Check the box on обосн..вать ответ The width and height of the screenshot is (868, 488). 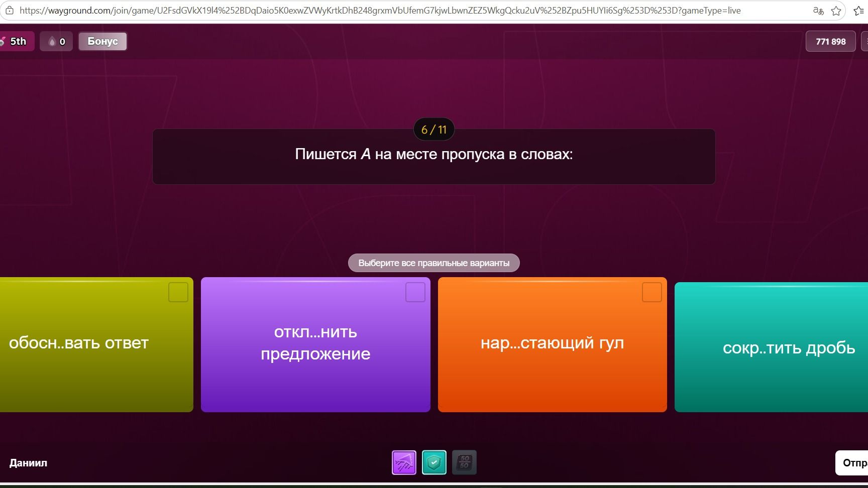178,292
